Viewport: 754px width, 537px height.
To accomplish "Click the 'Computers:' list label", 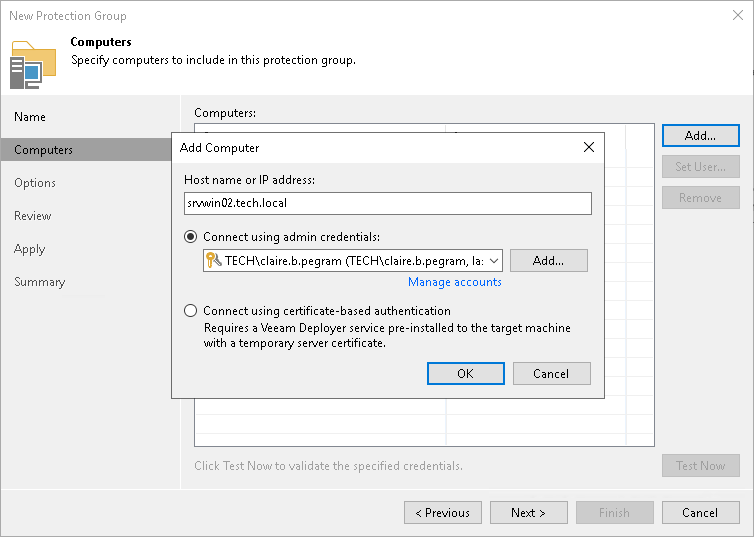I will (225, 113).
